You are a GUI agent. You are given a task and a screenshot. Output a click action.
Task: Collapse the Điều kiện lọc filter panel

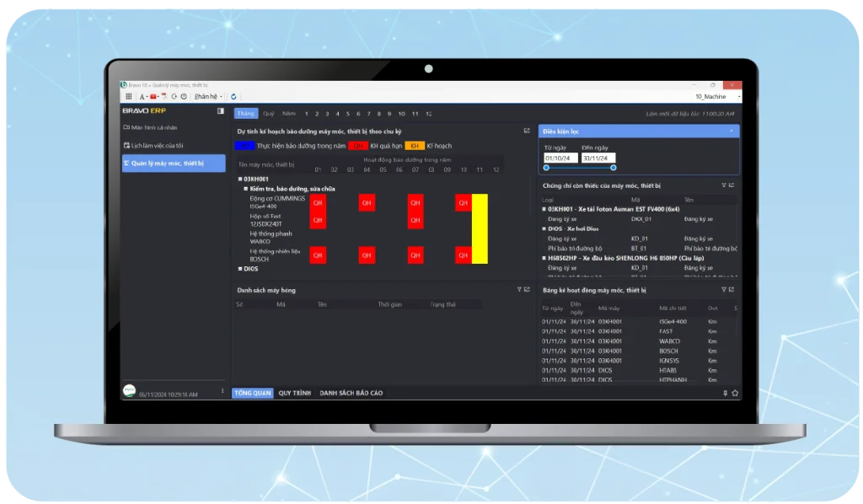tap(732, 131)
